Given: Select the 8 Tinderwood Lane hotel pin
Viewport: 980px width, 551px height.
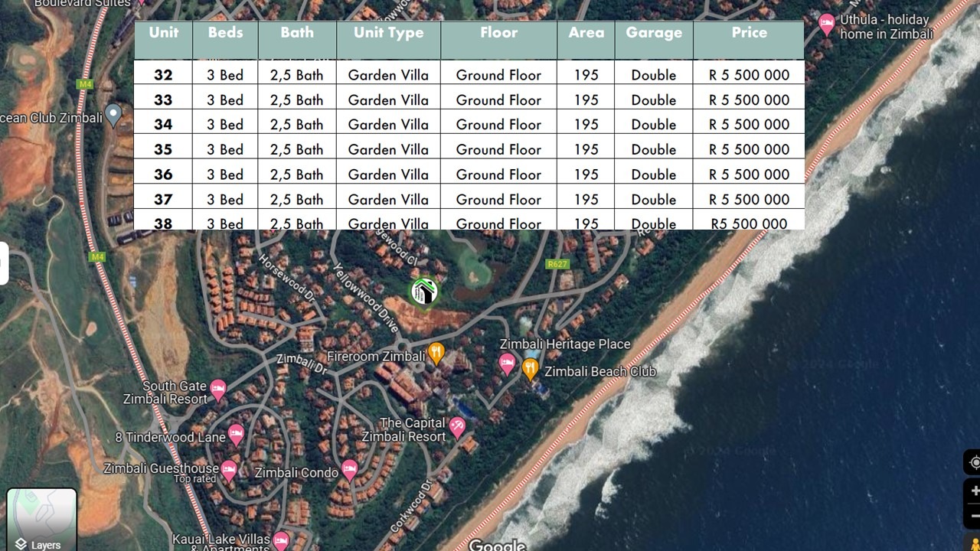Looking at the screenshot, I should pos(237,435).
